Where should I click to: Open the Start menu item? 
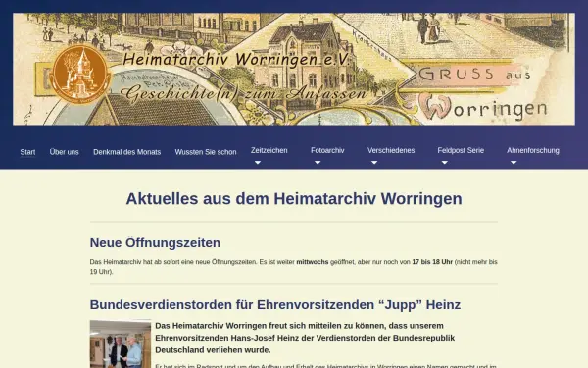27,152
